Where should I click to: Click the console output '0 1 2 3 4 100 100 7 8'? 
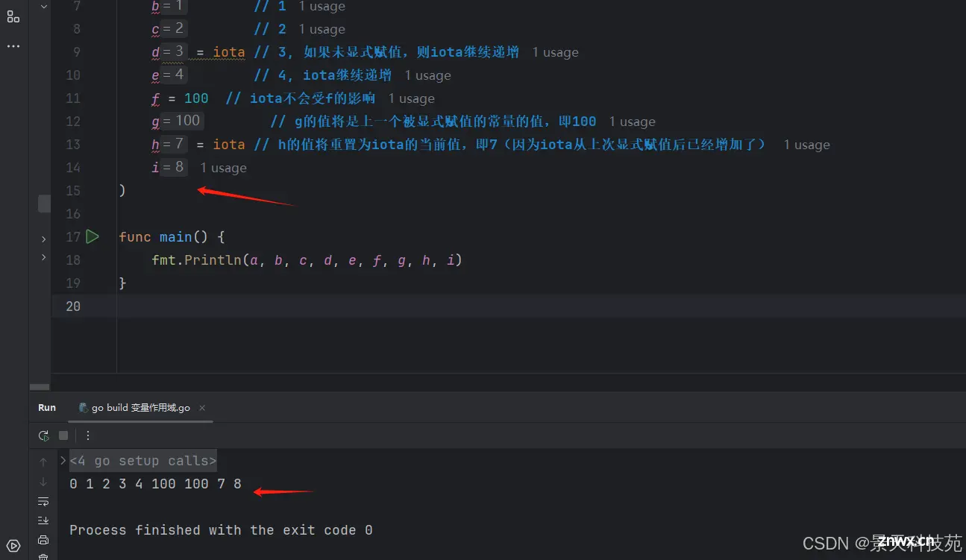point(155,484)
